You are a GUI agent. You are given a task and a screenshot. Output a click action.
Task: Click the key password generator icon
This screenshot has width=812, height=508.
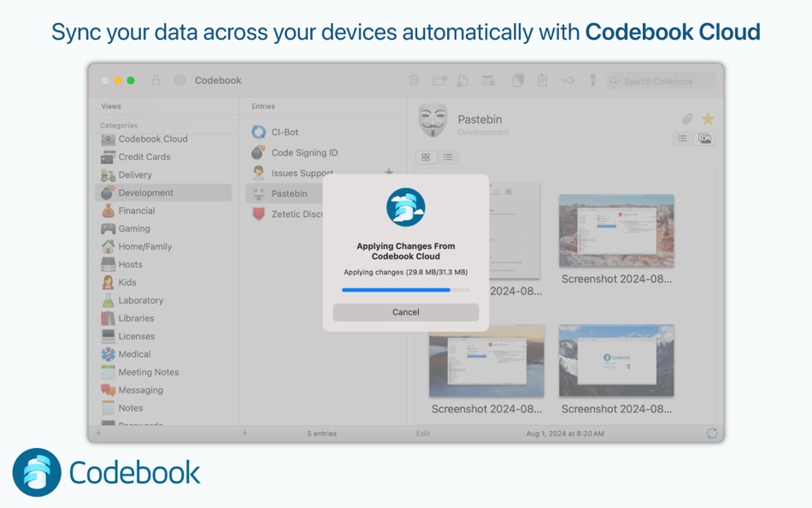click(x=568, y=80)
